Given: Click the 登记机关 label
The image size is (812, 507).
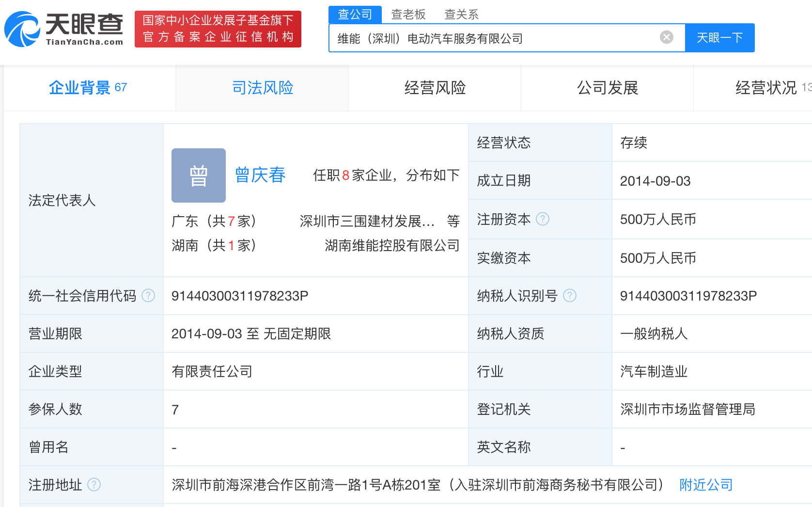Looking at the screenshot, I should pyautogui.click(x=504, y=410).
